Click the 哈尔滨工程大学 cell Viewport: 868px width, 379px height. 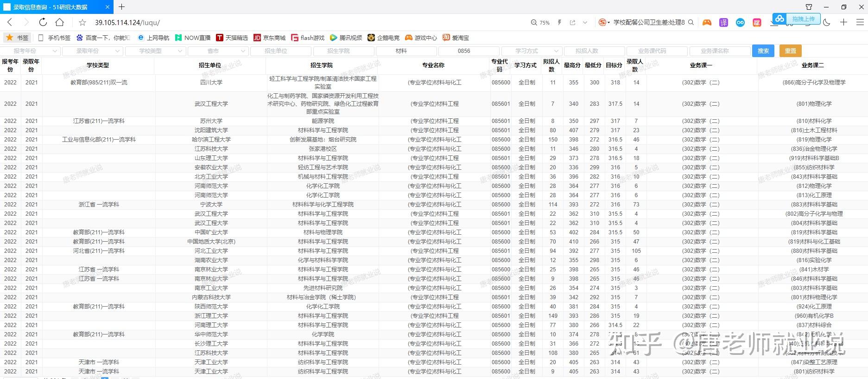(211, 140)
